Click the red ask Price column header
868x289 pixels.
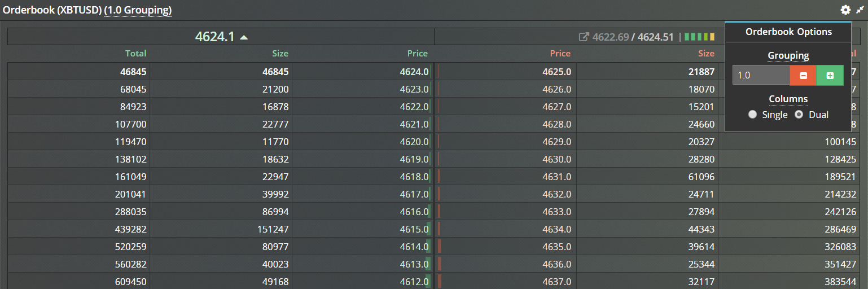click(560, 54)
